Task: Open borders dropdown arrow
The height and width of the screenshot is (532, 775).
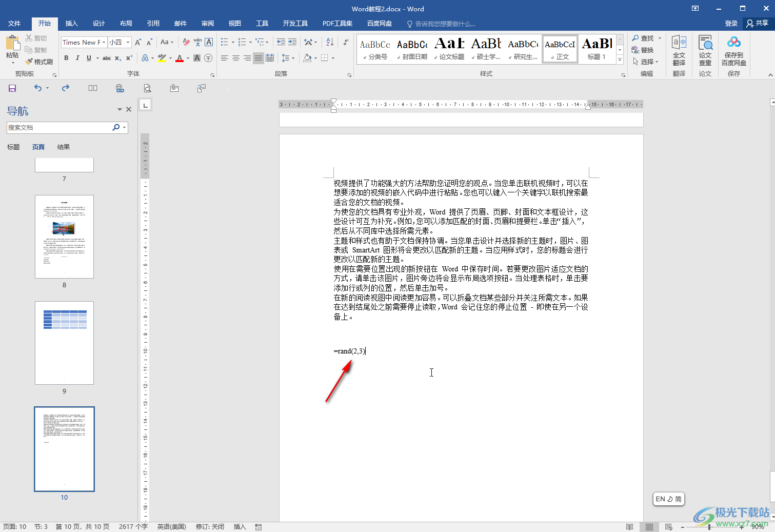Action: pyautogui.click(x=333, y=58)
